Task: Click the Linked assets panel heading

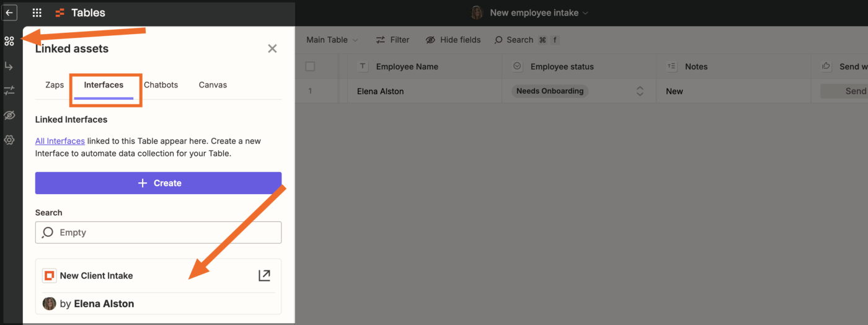Action: 72,48
